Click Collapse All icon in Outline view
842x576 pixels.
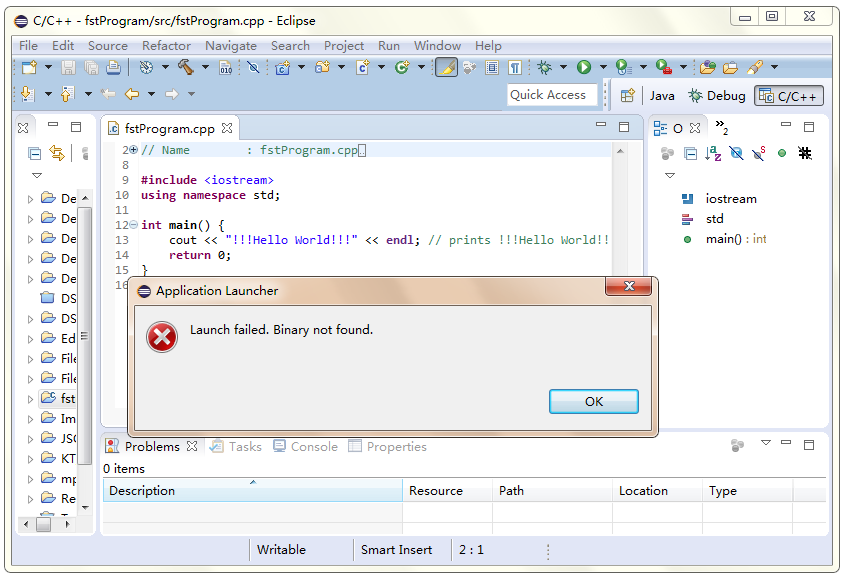[x=691, y=154]
